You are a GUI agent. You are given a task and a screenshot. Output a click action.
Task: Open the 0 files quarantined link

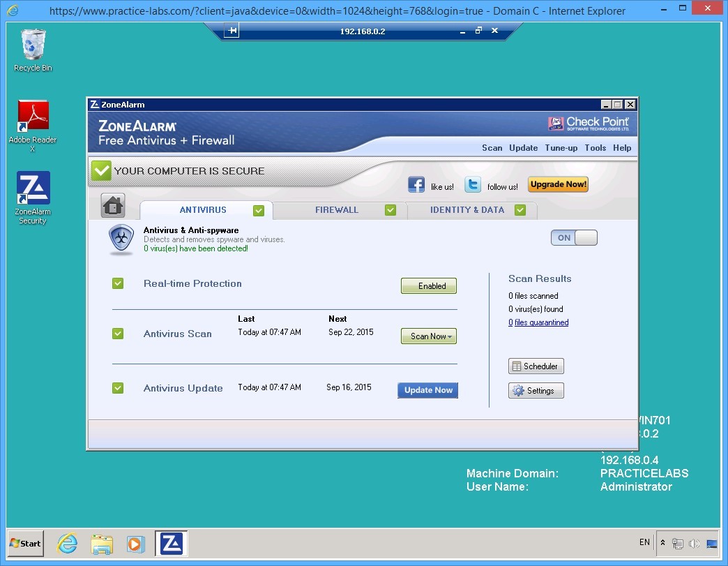point(538,322)
